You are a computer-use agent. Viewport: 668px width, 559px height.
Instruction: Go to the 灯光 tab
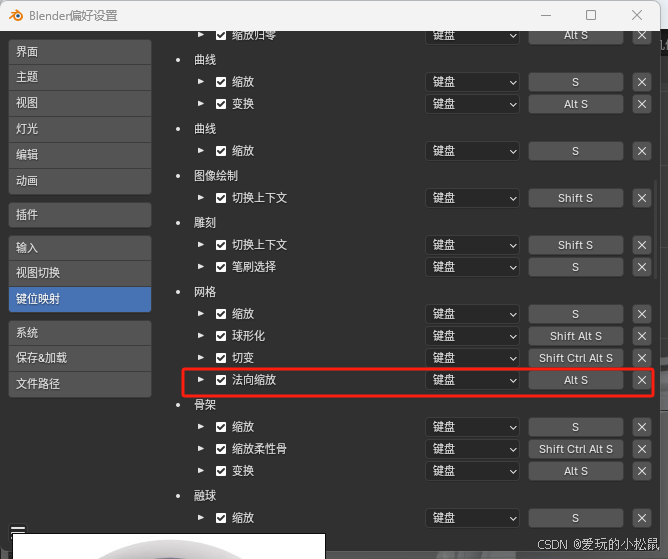coord(80,129)
